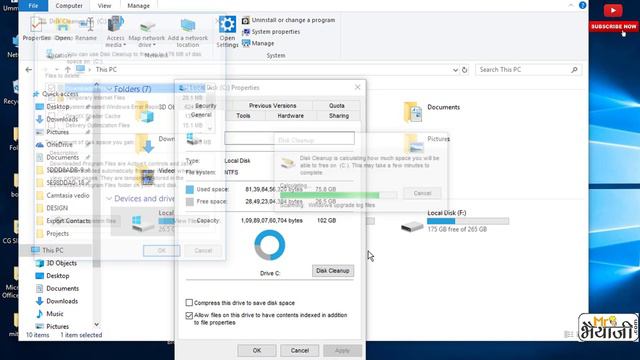
Task: Click the Local Disk (F:) usage bar
Action: tap(468, 221)
